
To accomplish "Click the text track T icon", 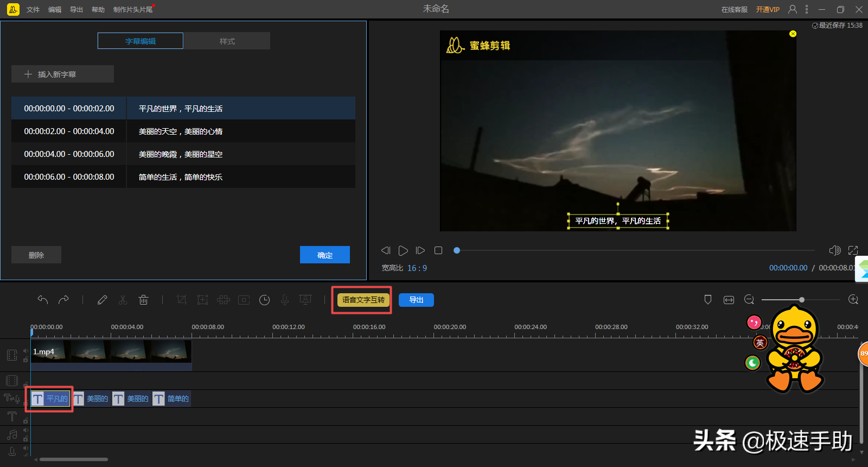I will 12,416.
